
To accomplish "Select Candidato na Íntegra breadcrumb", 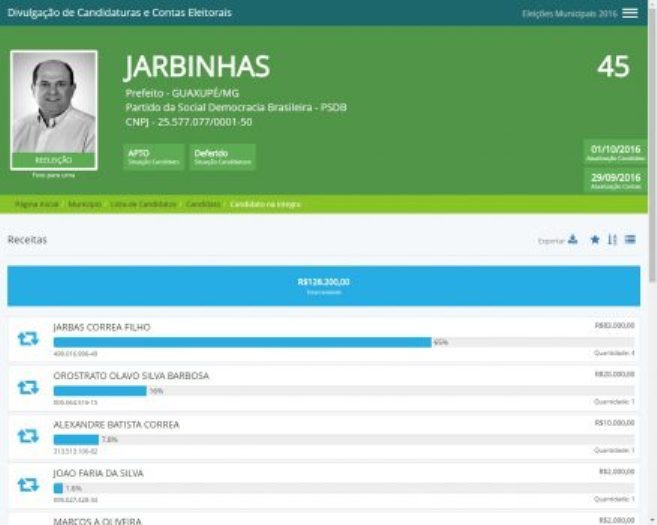I will pos(265,204).
